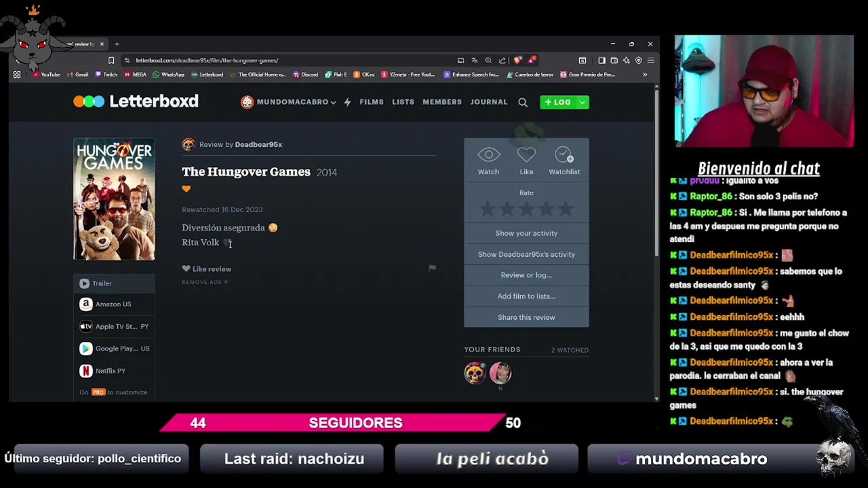Viewport: 868px width, 488px height.
Task: Open the JOURNAL menu item
Action: click(489, 102)
